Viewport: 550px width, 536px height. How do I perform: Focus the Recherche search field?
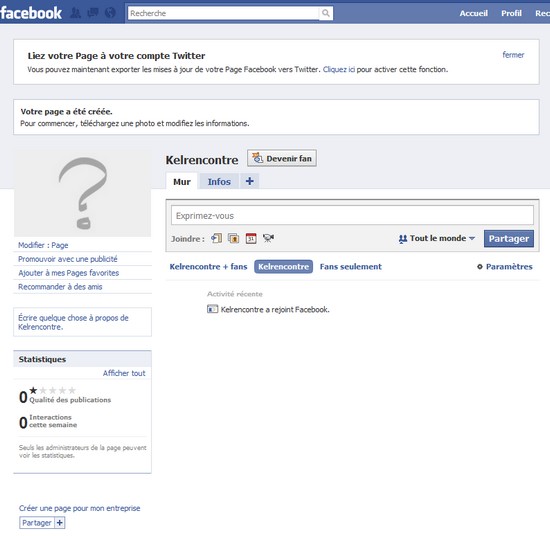(x=223, y=13)
